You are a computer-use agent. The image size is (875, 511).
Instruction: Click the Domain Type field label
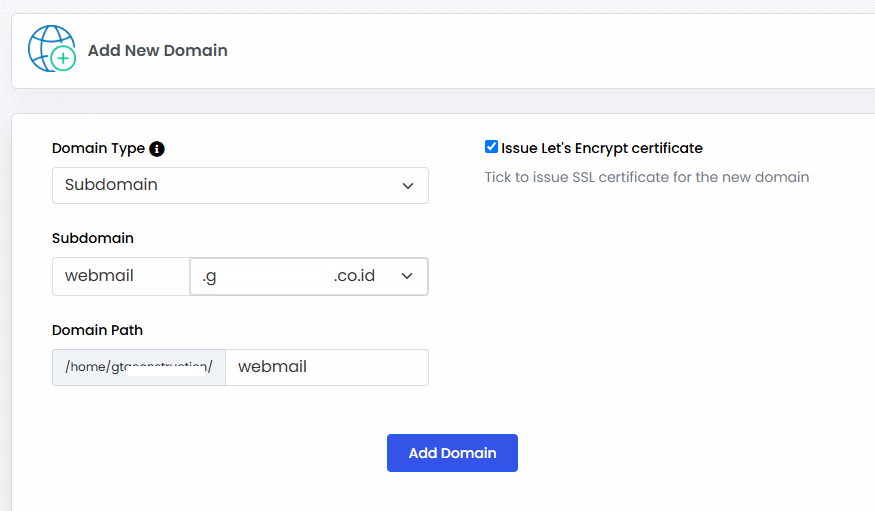click(x=98, y=148)
